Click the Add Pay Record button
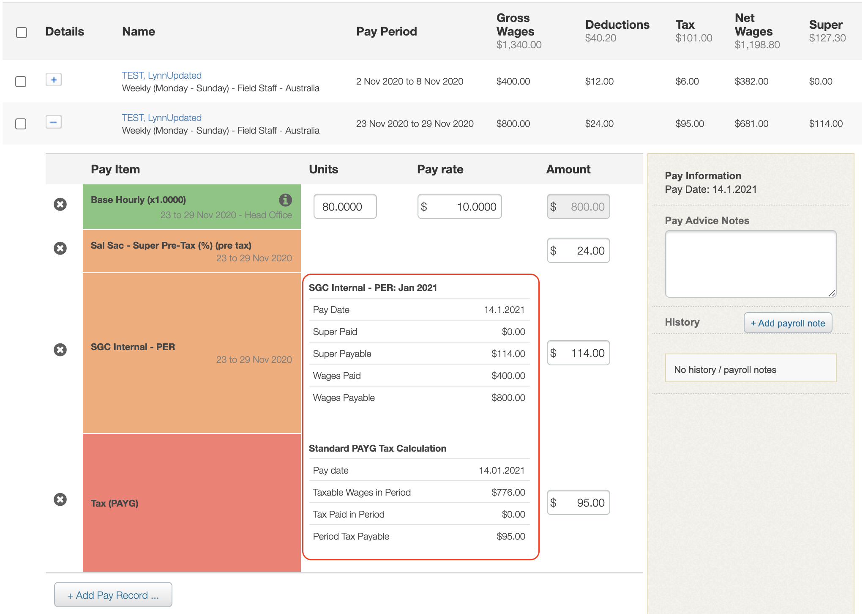The height and width of the screenshot is (614, 868). coord(113,595)
